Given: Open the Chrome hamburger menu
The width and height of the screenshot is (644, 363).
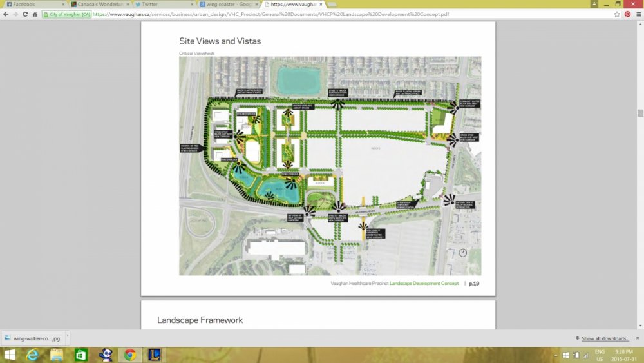Looking at the screenshot, I should 637,14.
